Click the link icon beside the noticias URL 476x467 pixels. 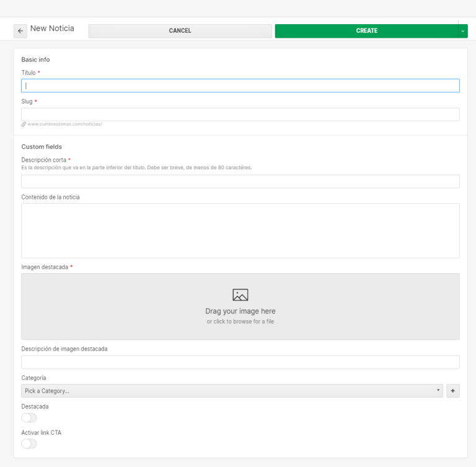point(24,124)
